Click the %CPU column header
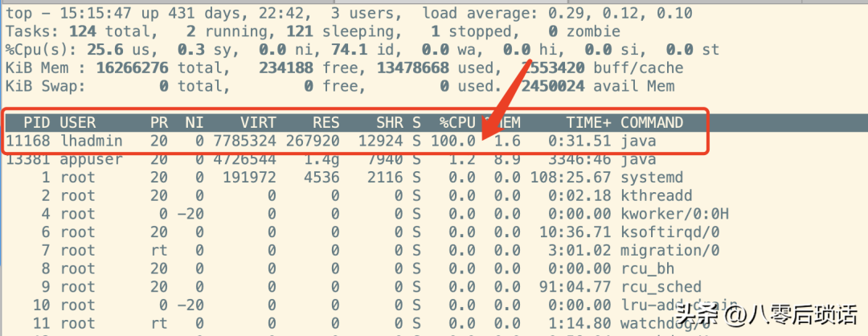 (x=457, y=121)
